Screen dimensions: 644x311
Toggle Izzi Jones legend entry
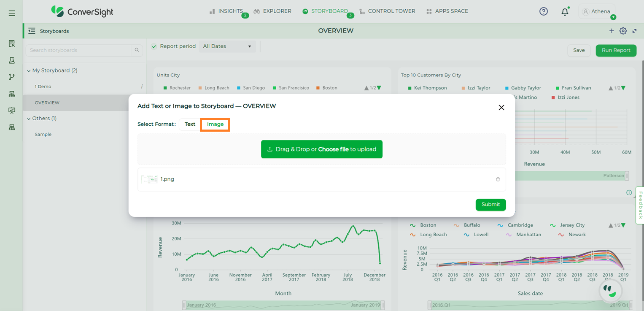tap(566, 97)
